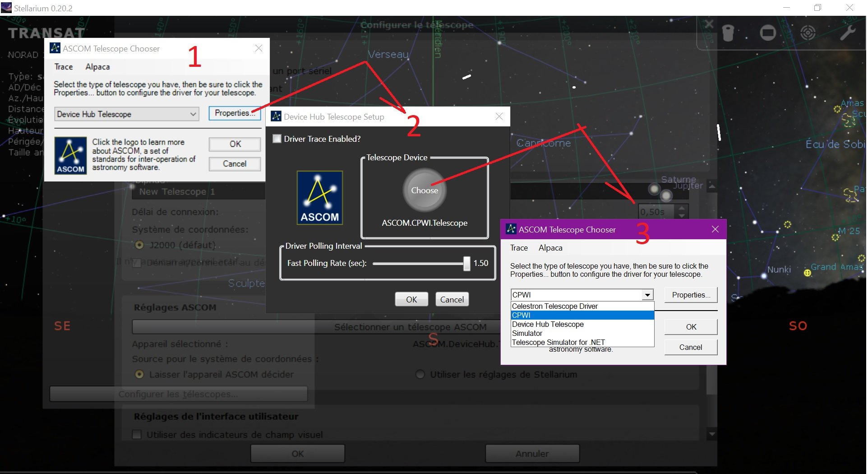Click Properties... next to Device Hub Telescope
Viewport: 868px width, 474px height.
coord(235,113)
